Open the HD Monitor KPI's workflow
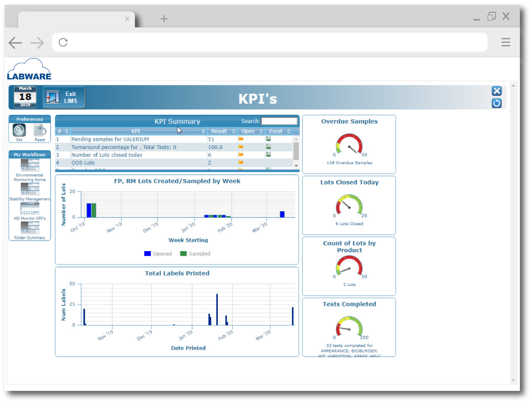 coord(30,209)
